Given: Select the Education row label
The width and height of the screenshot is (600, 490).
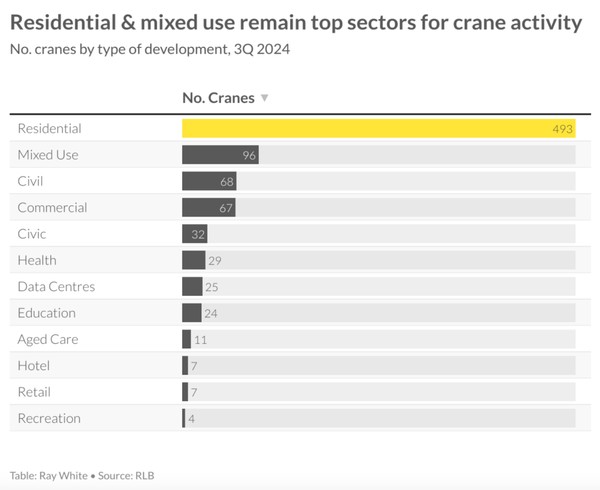Looking at the screenshot, I should pyautogui.click(x=46, y=313).
